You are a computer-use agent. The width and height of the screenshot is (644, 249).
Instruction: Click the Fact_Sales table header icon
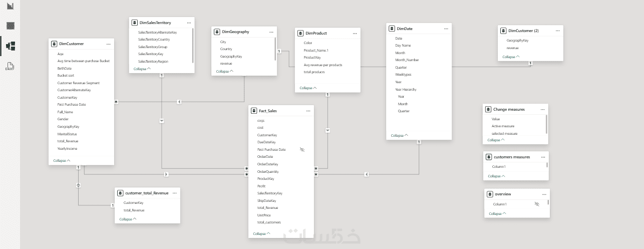[254, 110]
